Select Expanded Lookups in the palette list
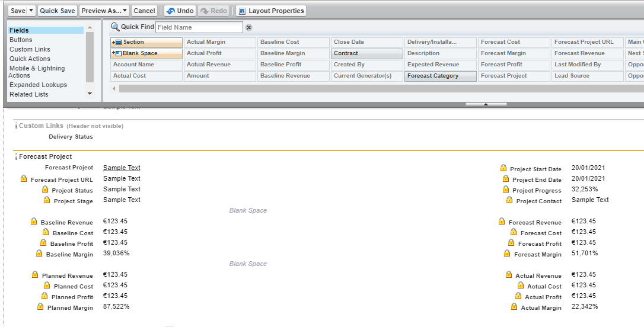This screenshot has height=327, width=644. click(x=38, y=85)
